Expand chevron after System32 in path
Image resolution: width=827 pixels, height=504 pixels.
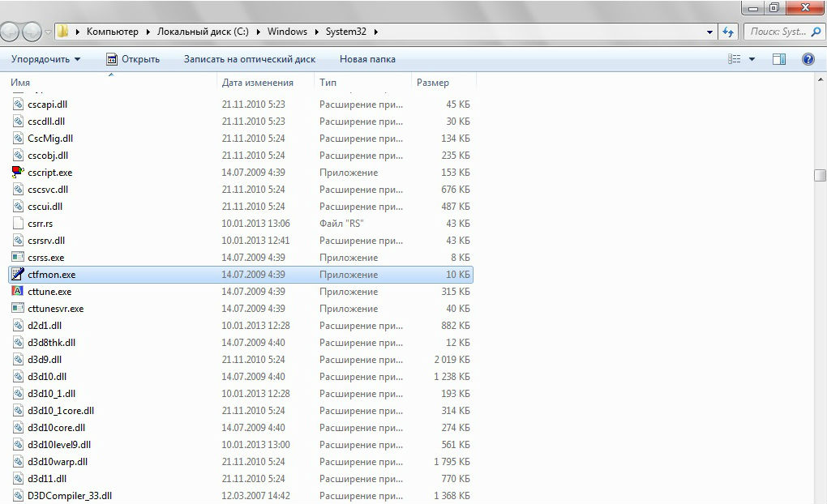coord(376,32)
